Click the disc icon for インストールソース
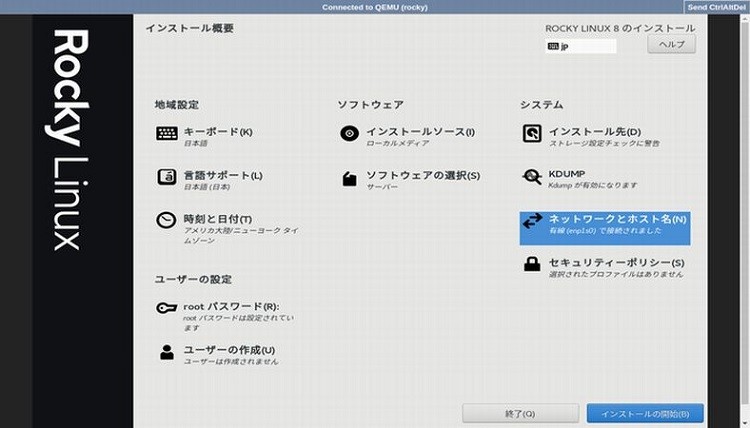The width and height of the screenshot is (750, 428). (x=349, y=133)
